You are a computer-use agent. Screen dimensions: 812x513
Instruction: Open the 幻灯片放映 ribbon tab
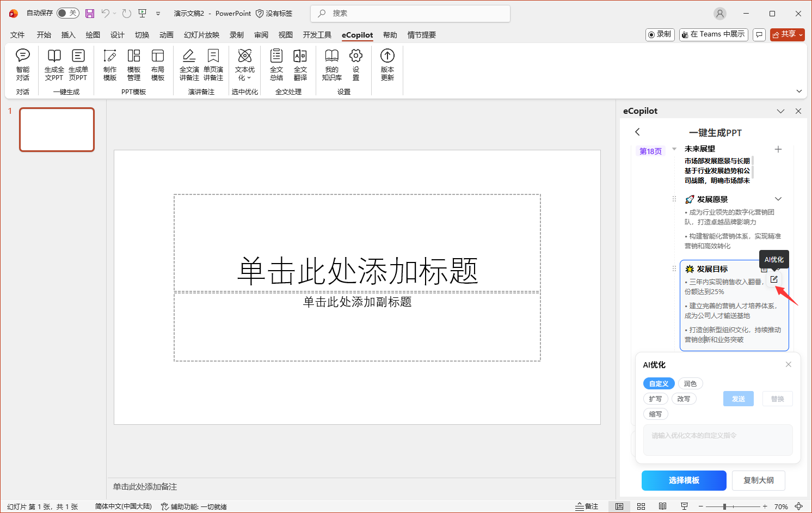pyautogui.click(x=201, y=34)
